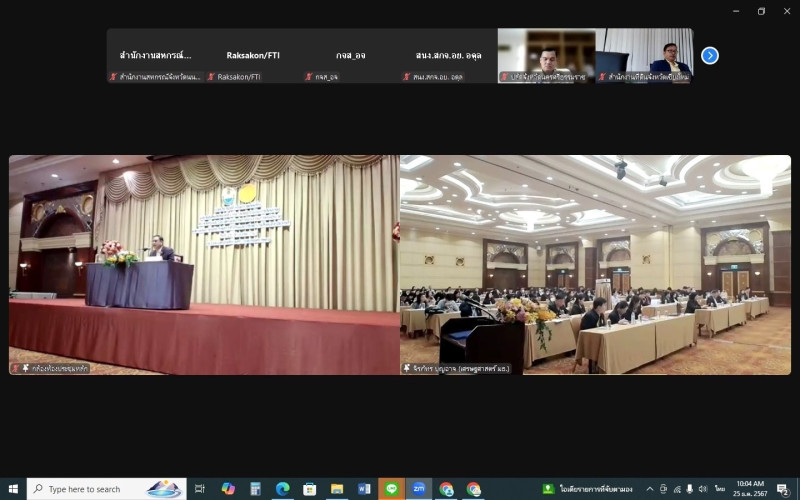Screen dimensions: 800x500
Task: Launch Microsoft Word from the taskbar
Action: click(364, 489)
